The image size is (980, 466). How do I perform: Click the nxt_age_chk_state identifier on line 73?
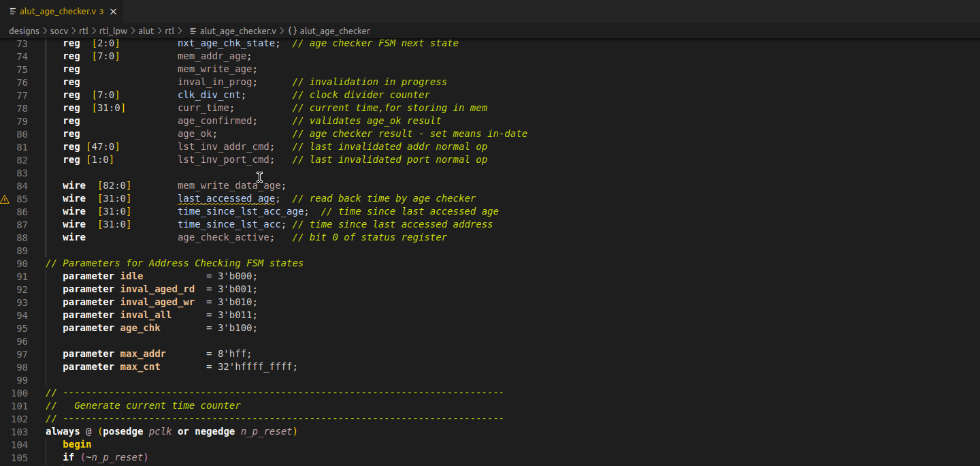[x=227, y=44]
